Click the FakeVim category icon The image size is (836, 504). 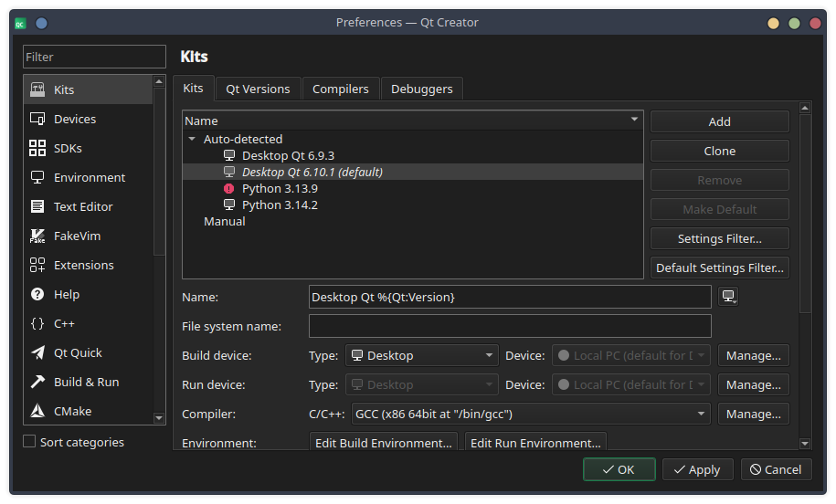pos(37,236)
